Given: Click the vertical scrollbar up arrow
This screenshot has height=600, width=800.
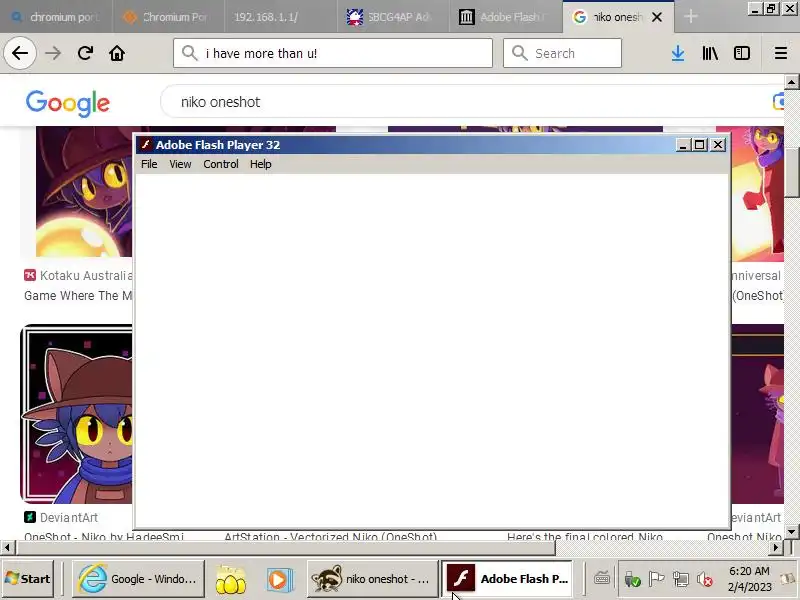Looking at the screenshot, I should [x=791, y=82].
